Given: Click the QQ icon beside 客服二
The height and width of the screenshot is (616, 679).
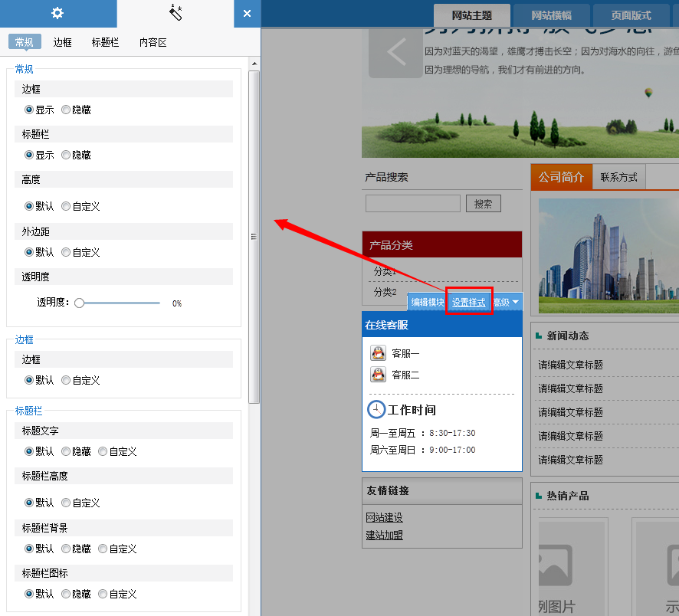Looking at the screenshot, I should click(x=378, y=375).
